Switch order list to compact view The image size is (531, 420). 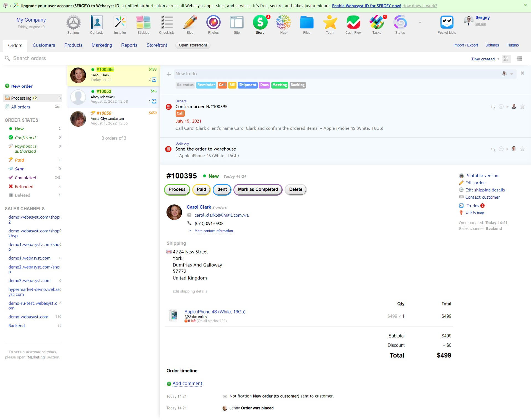pyautogui.click(x=520, y=59)
